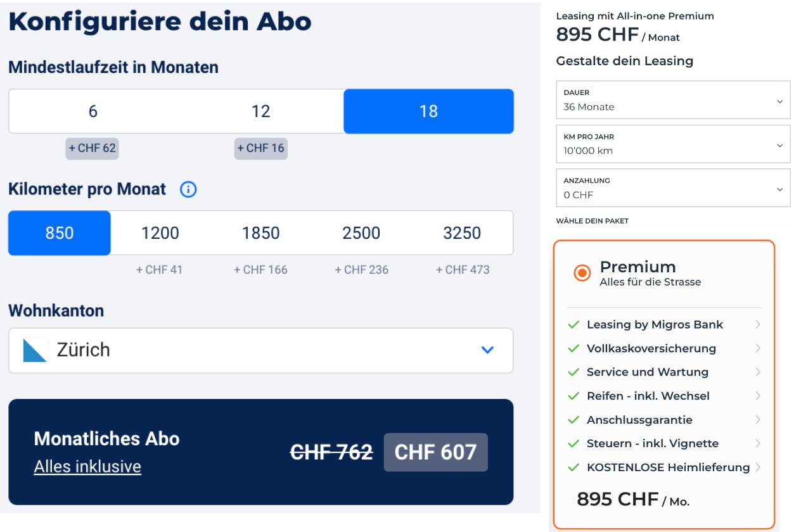Open the DAUER dropdown showing 36 Monate

673,99
